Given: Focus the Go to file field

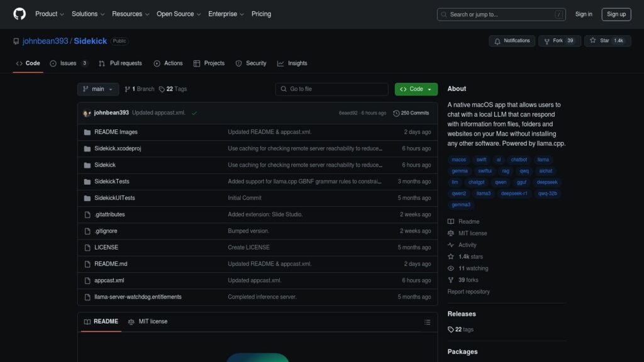Looking at the screenshot, I should point(332,89).
